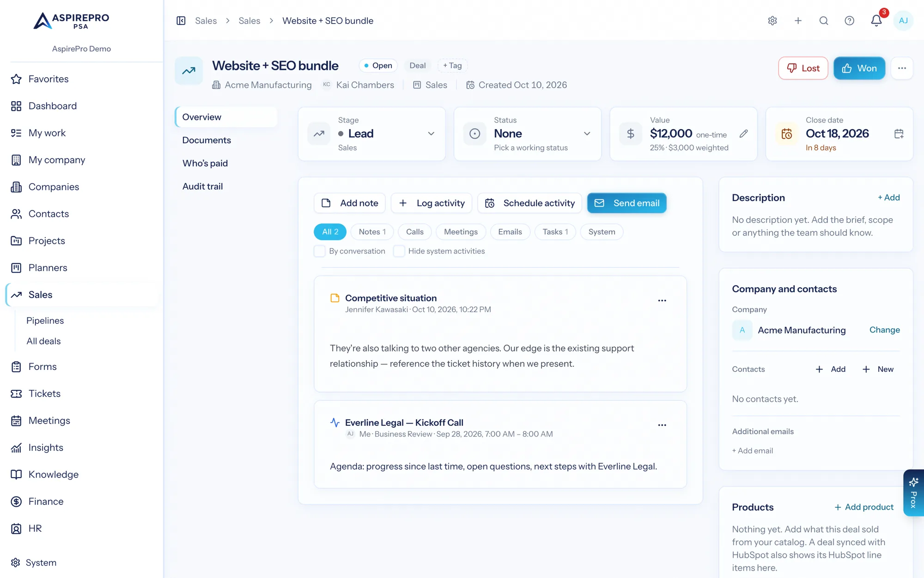Open the Prox assistant side tab

[913, 493]
